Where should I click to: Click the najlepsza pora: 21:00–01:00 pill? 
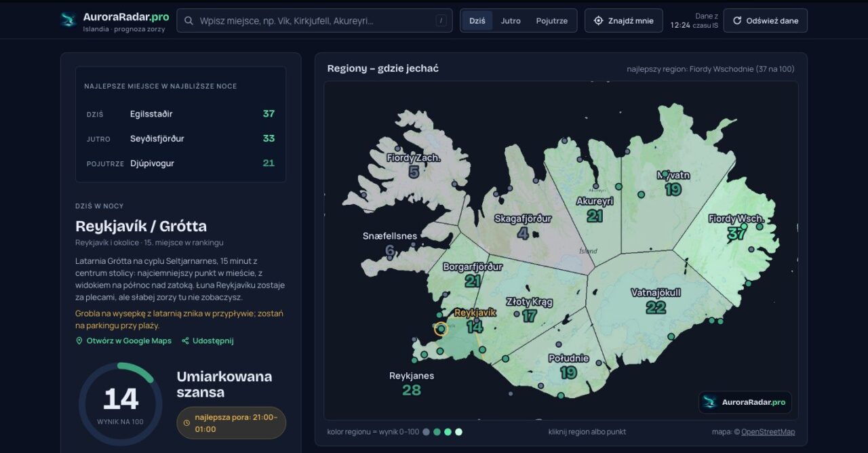231,423
